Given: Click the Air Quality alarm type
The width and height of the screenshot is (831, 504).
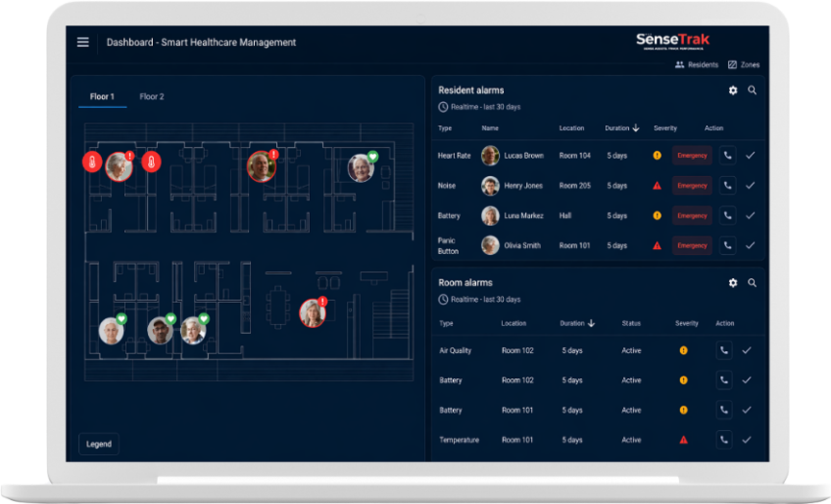Looking at the screenshot, I should 455,350.
